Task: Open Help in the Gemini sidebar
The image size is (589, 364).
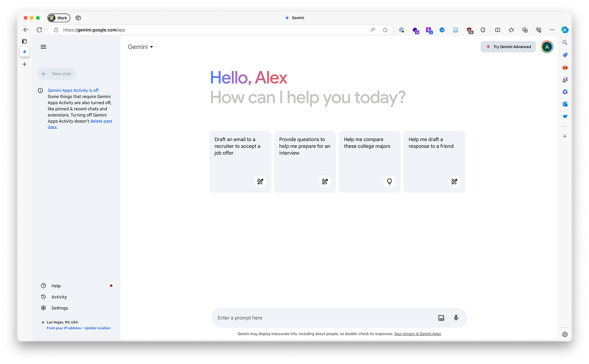Action: point(56,286)
